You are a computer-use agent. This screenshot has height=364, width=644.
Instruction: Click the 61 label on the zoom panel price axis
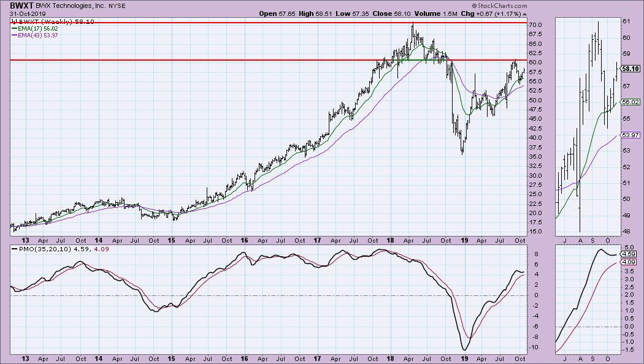tap(626, 21)
